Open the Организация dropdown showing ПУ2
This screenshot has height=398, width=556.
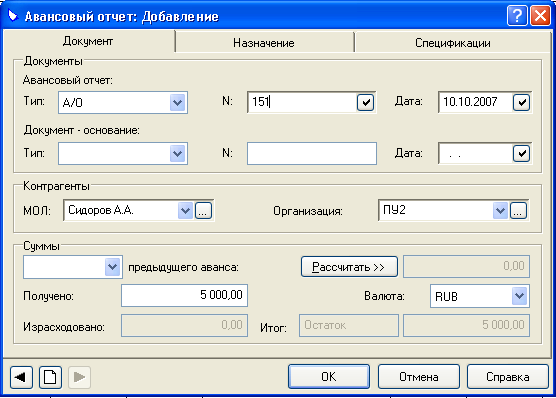coord(500,210)
